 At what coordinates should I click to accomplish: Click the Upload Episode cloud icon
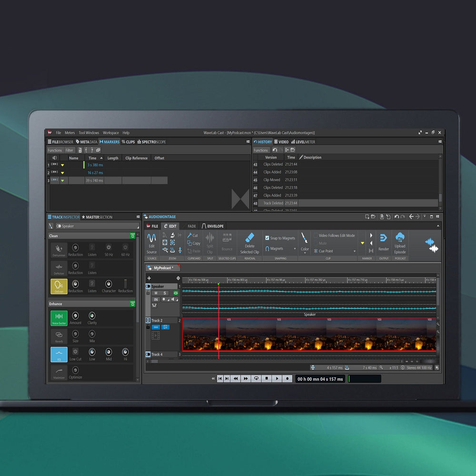tap(400, 238)
